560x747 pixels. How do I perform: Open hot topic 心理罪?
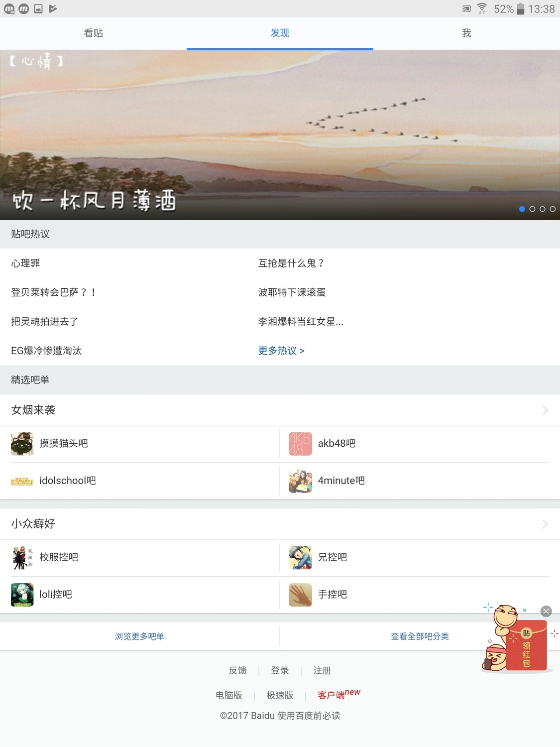25,263
